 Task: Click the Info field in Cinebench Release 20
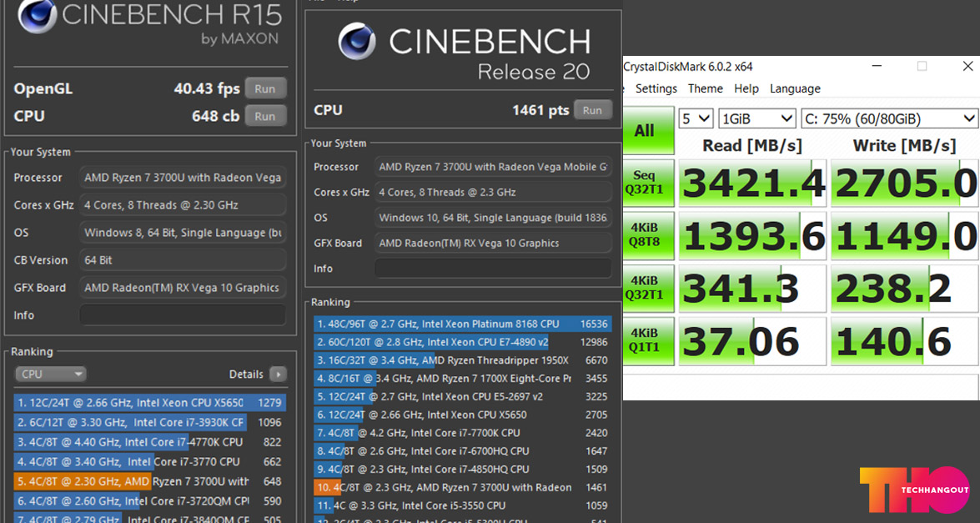(x=493, y=269)
